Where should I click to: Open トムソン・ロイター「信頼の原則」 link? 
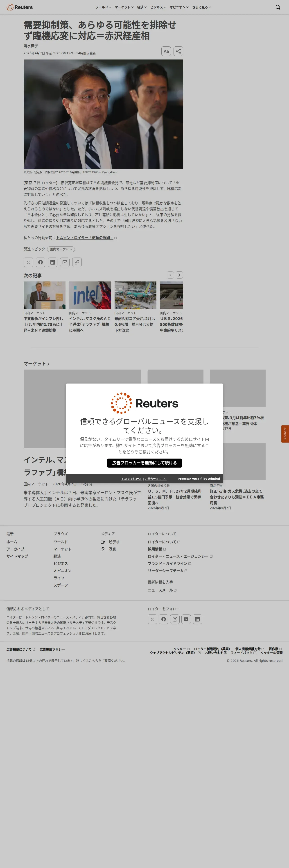pos(86,238)
